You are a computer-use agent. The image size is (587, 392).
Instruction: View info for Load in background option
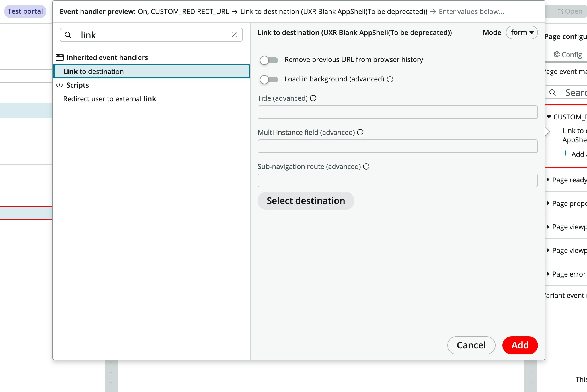[x=390, y=79]
